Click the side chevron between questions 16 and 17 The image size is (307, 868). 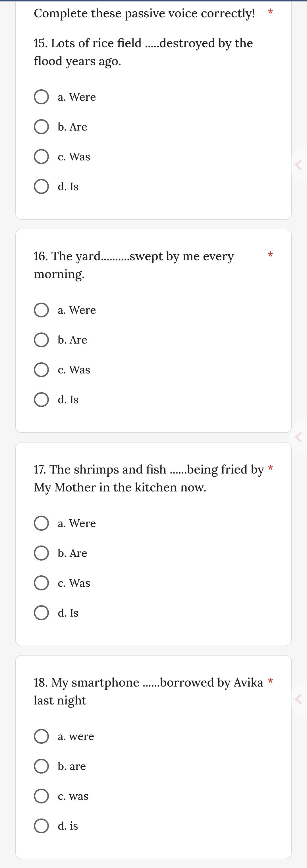point(298,437)
